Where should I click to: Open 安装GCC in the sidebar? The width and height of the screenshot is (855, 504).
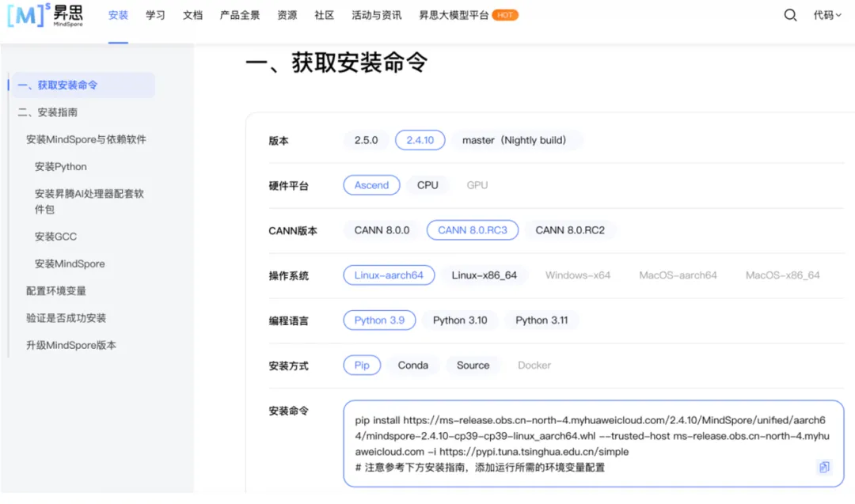coord(55,237)
